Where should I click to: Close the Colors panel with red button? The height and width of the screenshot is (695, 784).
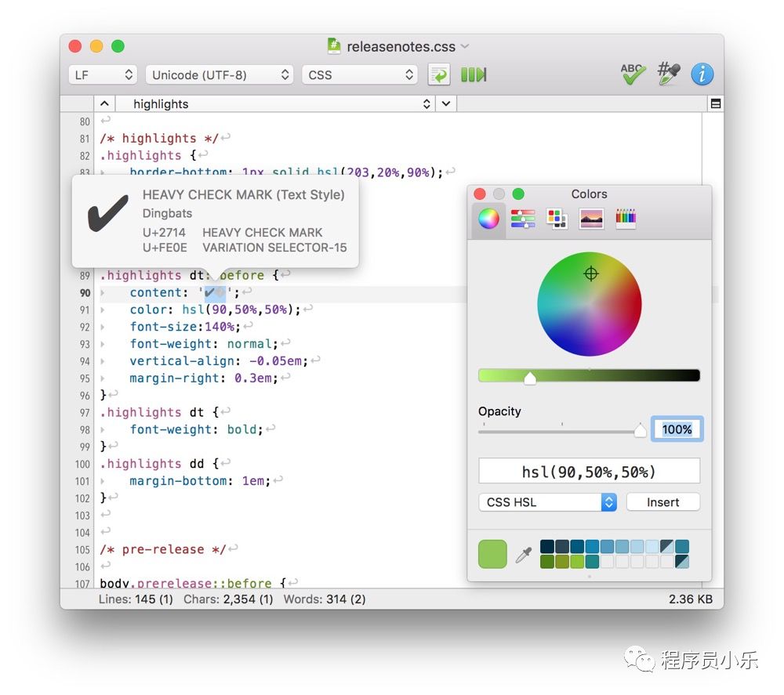pos(480,194)
